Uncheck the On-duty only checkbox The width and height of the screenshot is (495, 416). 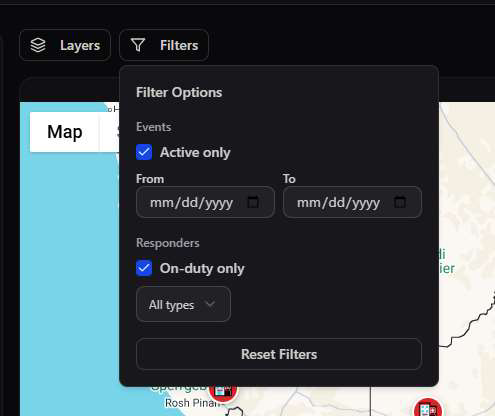[144, 268]
